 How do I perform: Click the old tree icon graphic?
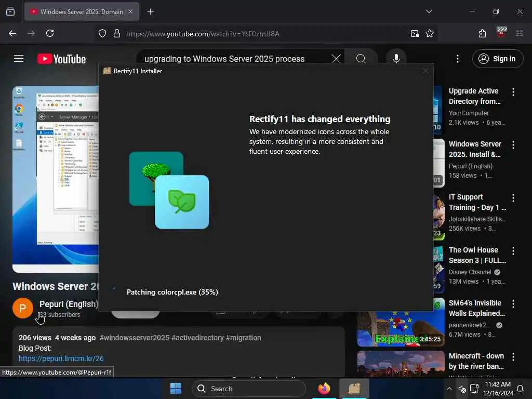[x=149, y=170]
